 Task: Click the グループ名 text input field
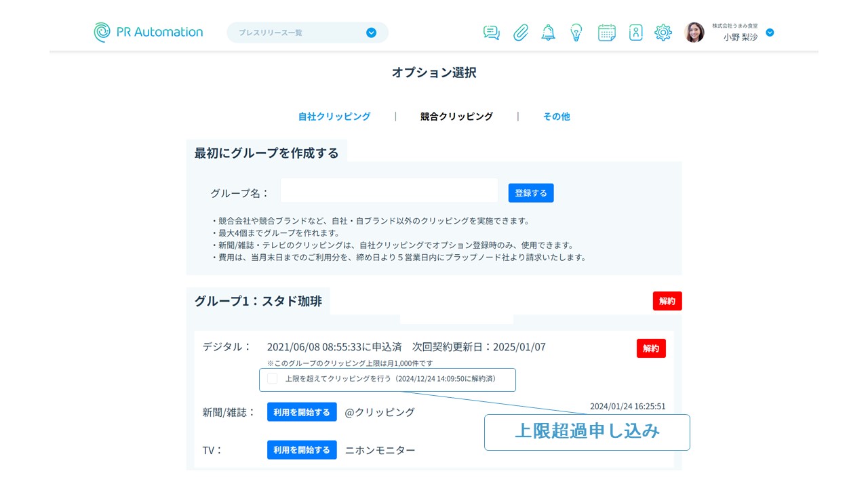coord(389,191)
